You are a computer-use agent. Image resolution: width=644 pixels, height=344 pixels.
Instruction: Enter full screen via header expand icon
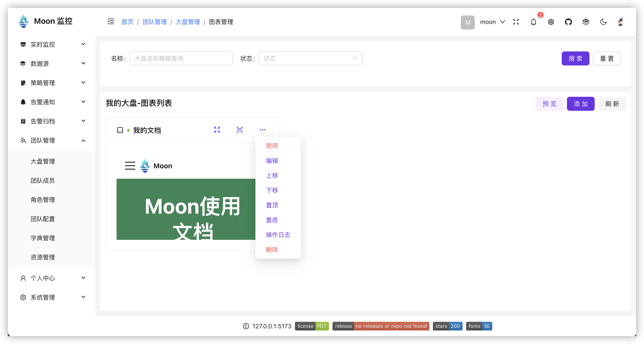[516, 22]
